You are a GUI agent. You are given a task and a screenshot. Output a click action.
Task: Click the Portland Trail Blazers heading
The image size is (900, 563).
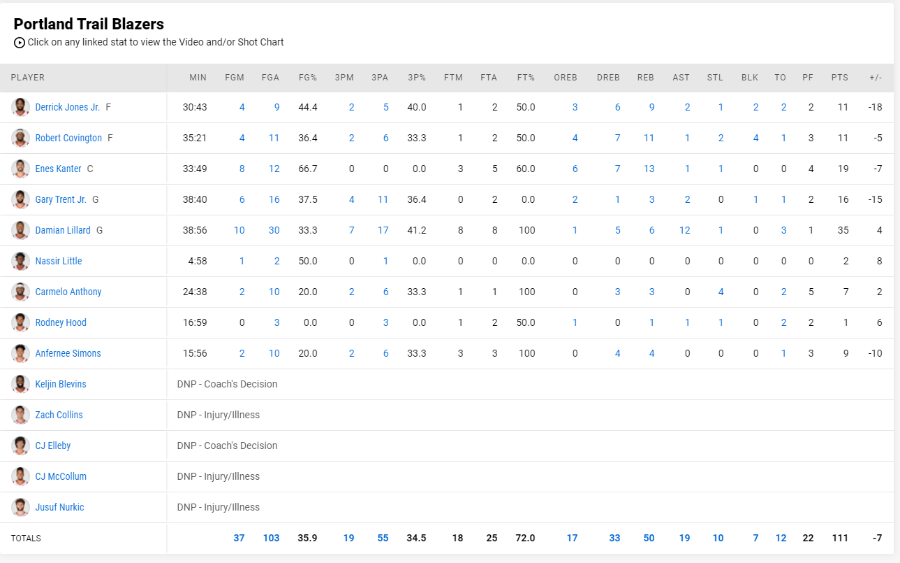(x=89, y=24)
